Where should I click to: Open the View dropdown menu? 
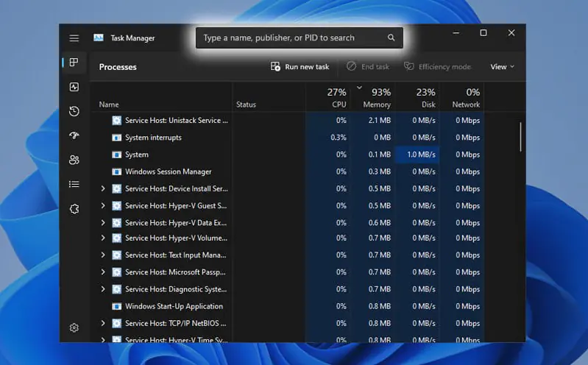503,67
